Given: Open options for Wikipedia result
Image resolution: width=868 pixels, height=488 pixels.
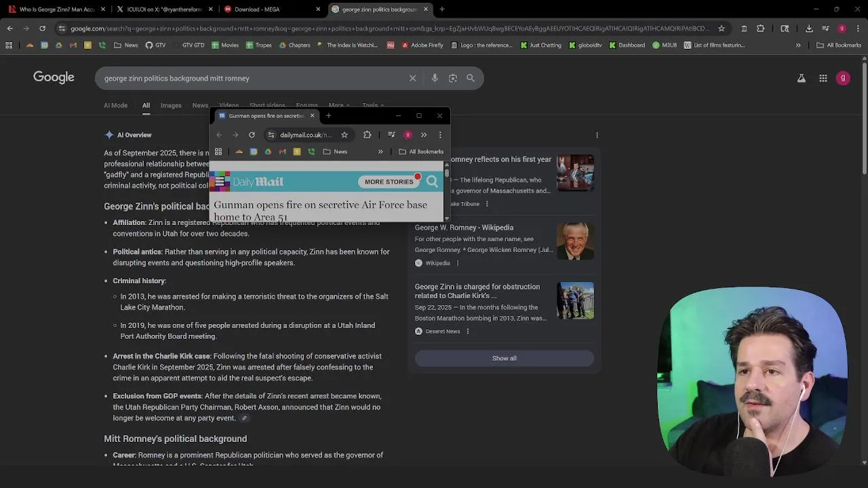Looking at the screenshot, I should (457, 263).
